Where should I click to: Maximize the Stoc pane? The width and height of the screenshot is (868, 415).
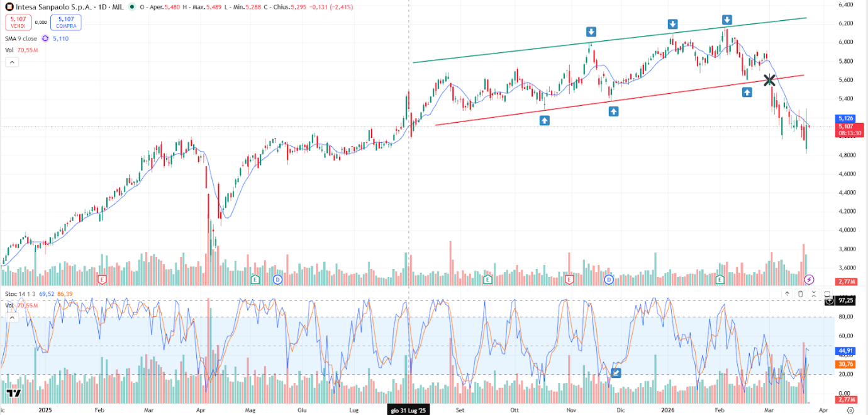(827, 293)
